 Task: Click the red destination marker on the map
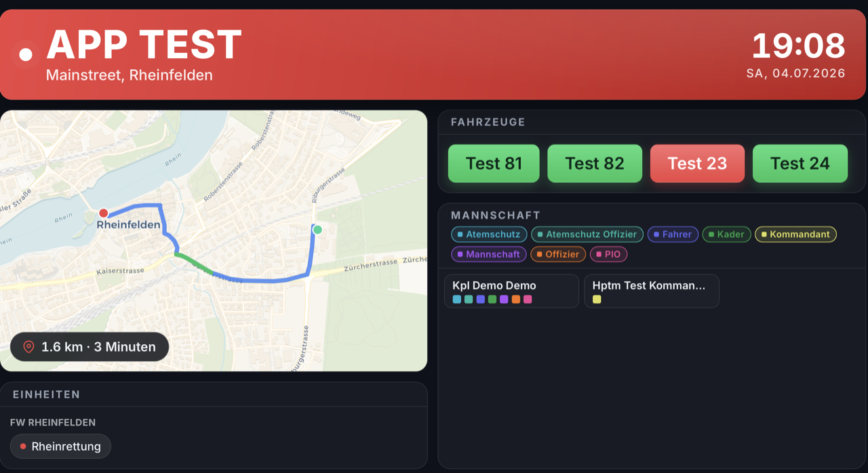103,213
